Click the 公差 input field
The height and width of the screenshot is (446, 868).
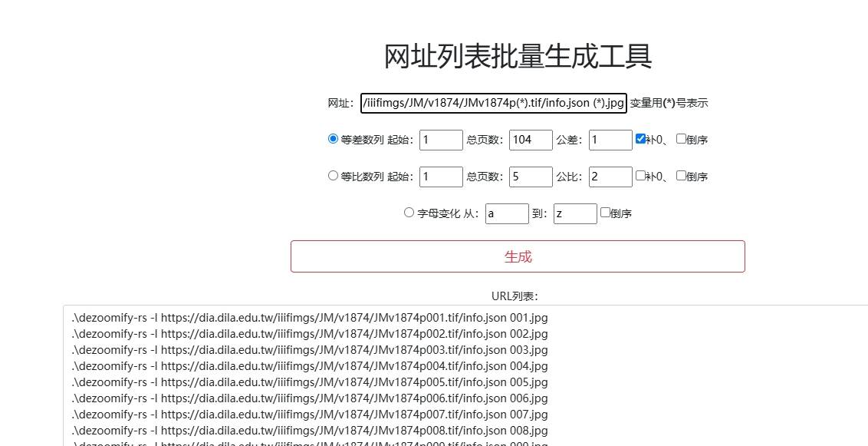click(610, 140)
